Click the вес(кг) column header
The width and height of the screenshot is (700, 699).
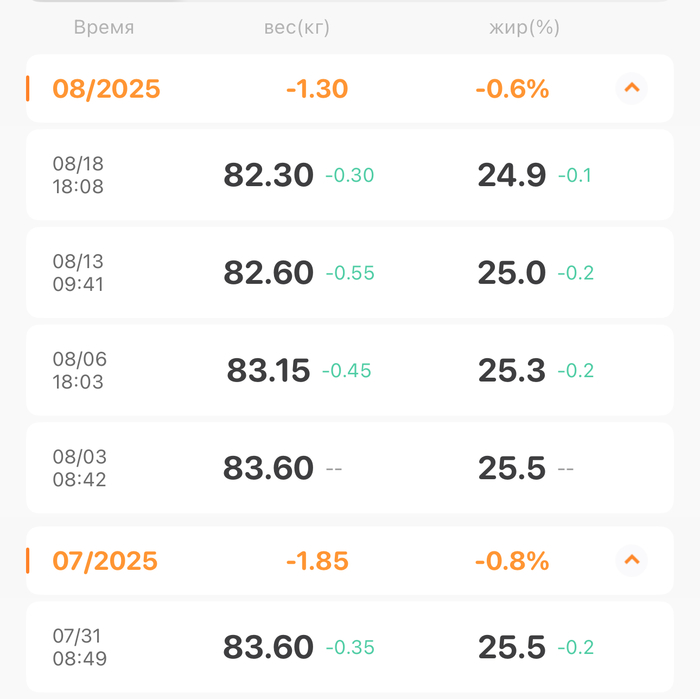pyautogui.click(x=290, y=28)
